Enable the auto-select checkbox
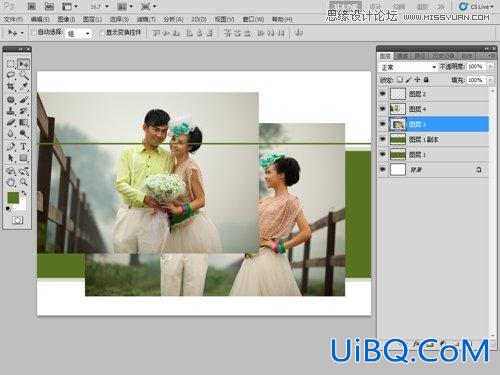The width and height of the screenshot is (500, 375). [34, 33]
